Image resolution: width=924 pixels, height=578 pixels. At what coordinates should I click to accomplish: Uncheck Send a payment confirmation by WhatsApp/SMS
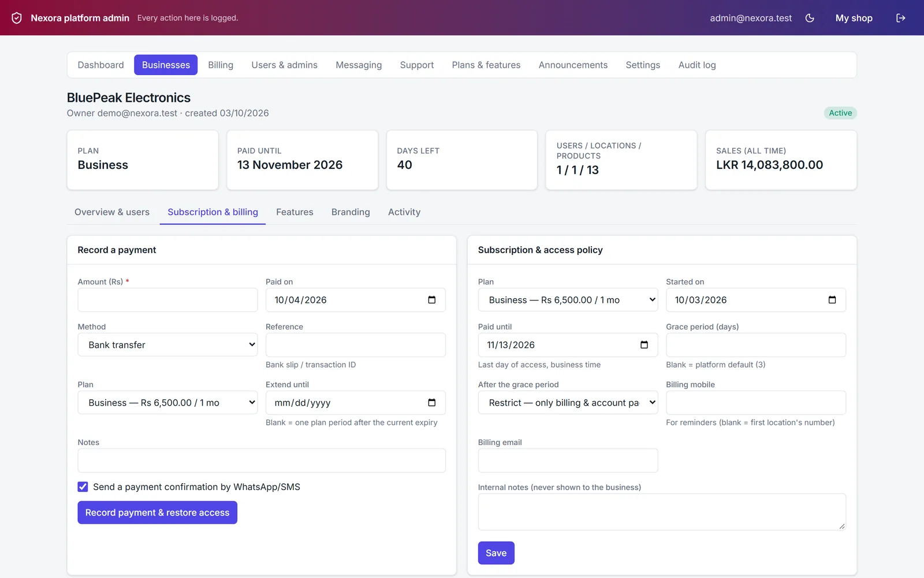83,487
